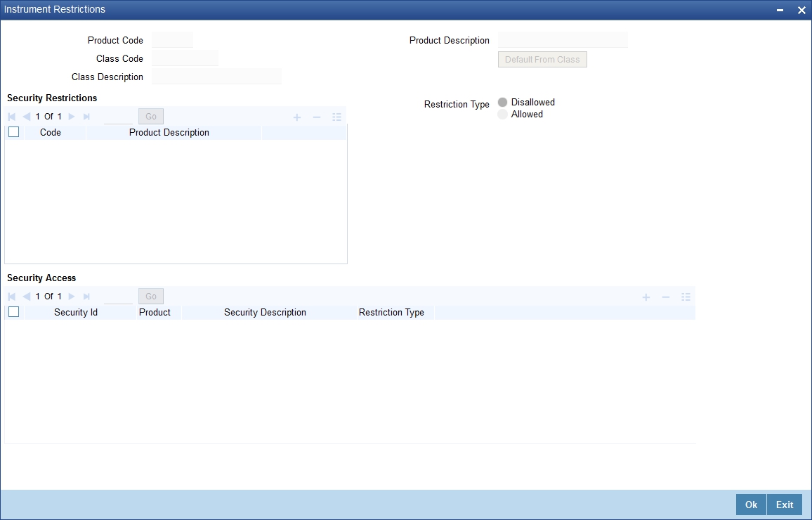Choose Allowed restriction type
Image resolution: width=812 pixels, height=520 pixels.
click(502, 114)
